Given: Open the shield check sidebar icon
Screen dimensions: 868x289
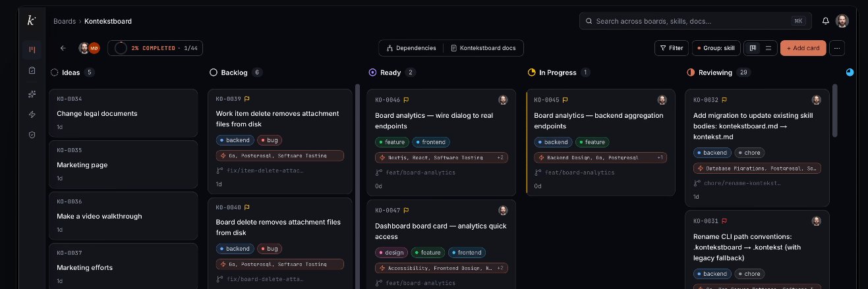Looking at the screenshot, I should pos(32,135).
